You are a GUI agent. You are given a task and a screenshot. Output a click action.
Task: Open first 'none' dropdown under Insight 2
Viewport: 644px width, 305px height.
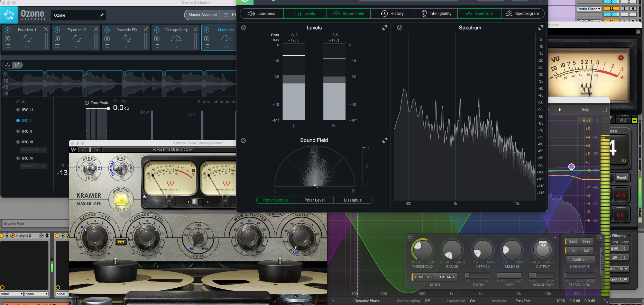(12, 294)
